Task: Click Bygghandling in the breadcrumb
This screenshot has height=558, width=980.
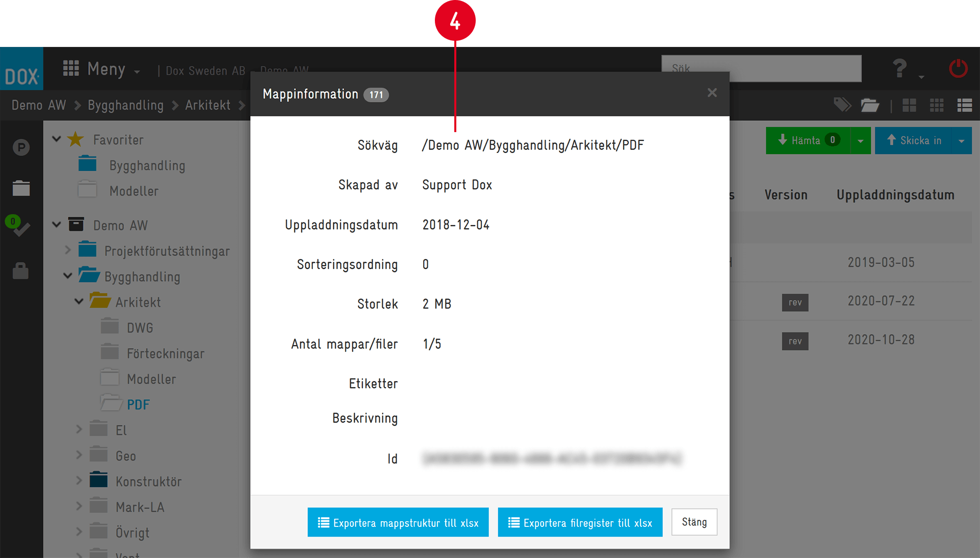Action: click(126, 105)
